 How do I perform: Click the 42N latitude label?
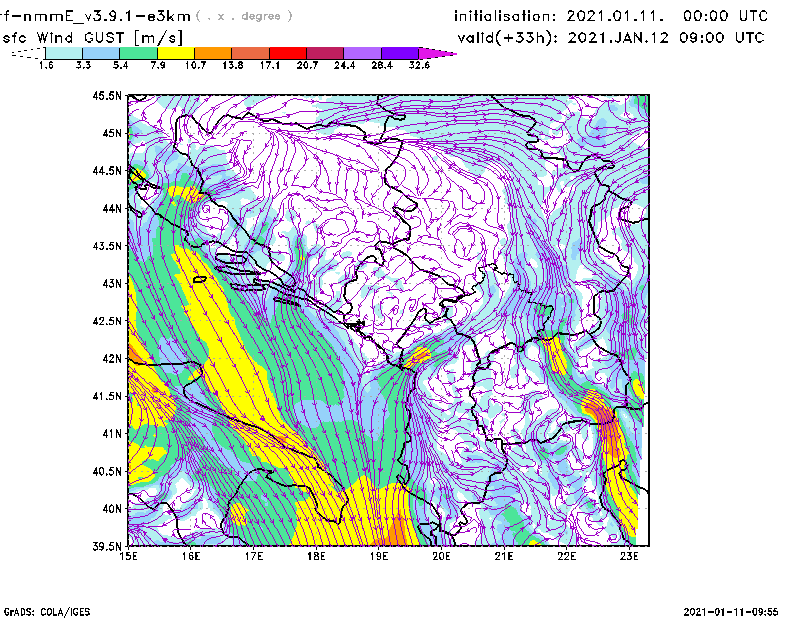coord(112,359)
